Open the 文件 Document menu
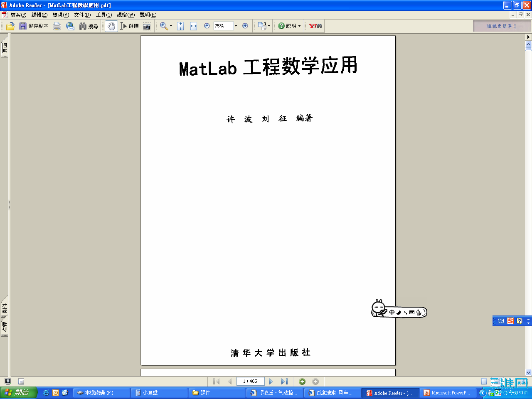 pos(82,15)
